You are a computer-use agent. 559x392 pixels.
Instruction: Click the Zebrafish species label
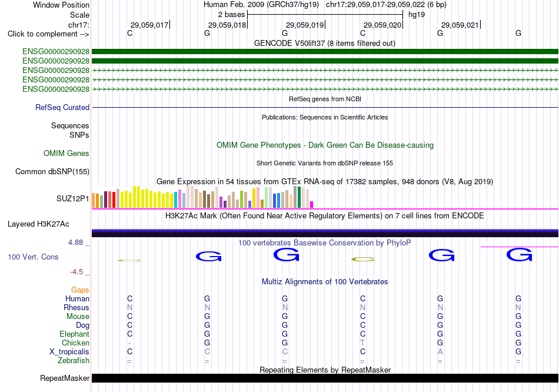tap(73, 361)
